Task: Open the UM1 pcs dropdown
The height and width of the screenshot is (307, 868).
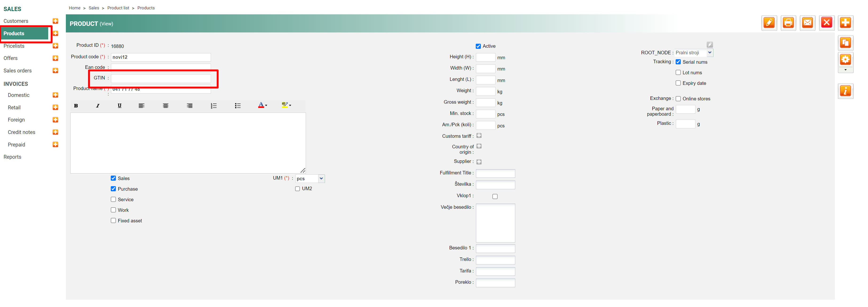Action: (321, 179)
